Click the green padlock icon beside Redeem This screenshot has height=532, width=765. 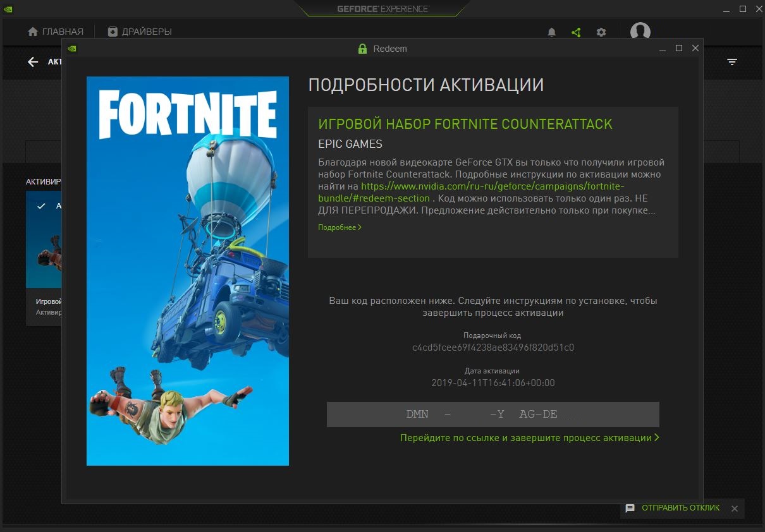(362, 49)
